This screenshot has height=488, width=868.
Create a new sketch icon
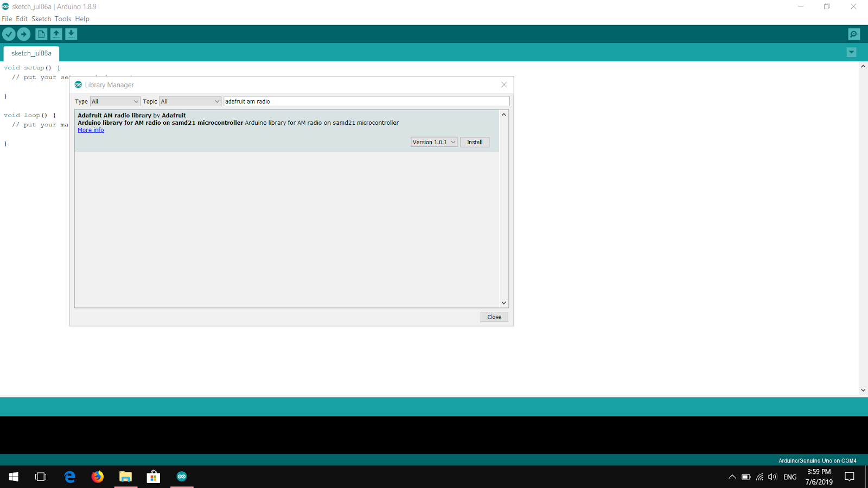pyautogui.click(x=41, y=34)
